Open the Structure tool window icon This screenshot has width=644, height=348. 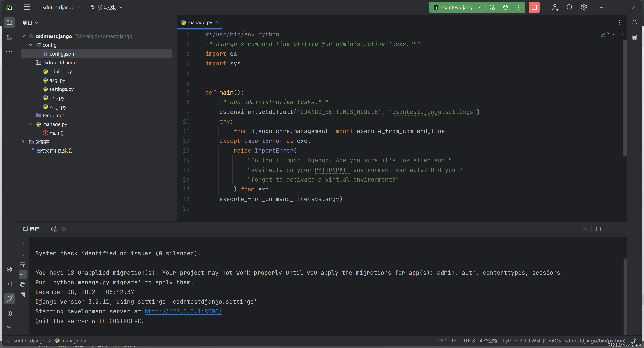click(9, 38)
